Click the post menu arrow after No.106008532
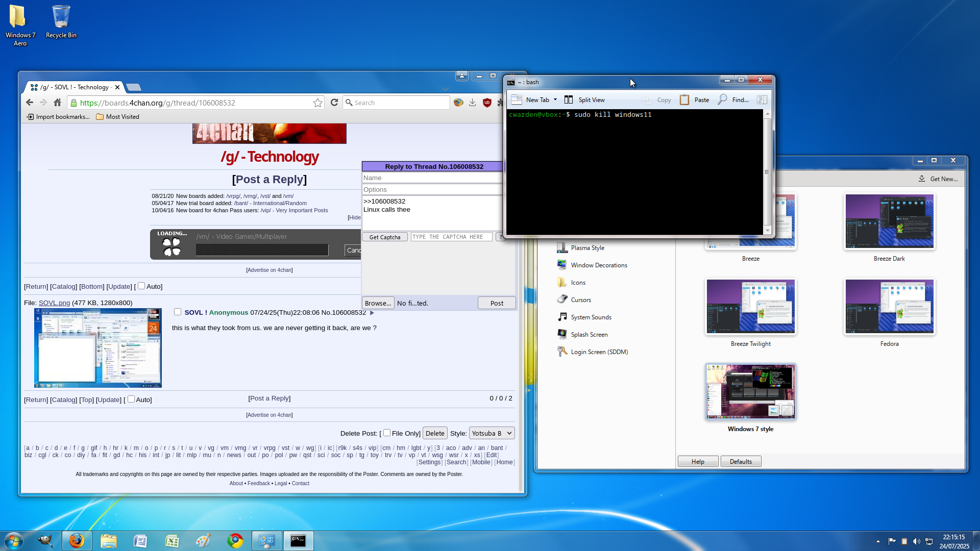The height and width of the screenshot is (551, 980). tap(372, 313)
